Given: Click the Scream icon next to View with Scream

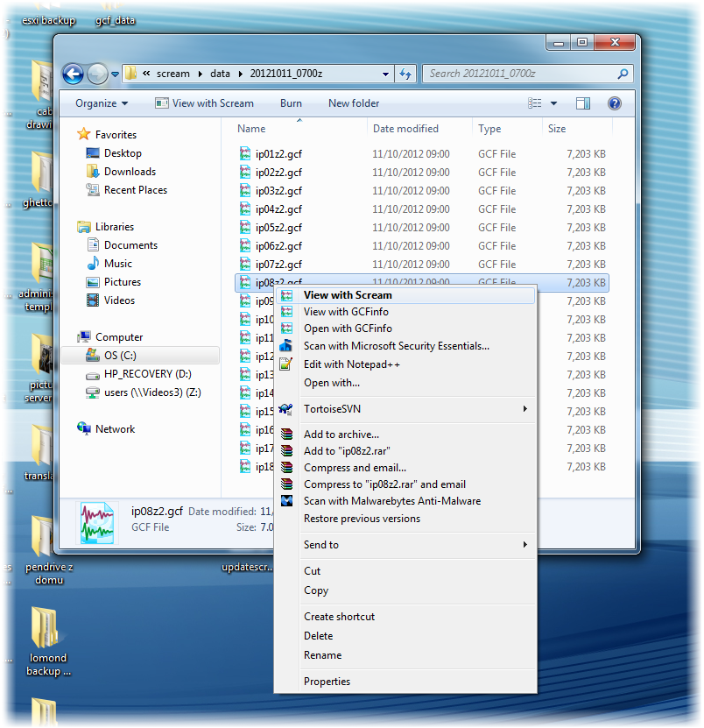Looking at the screenshot, I should [x=287, y=295].
